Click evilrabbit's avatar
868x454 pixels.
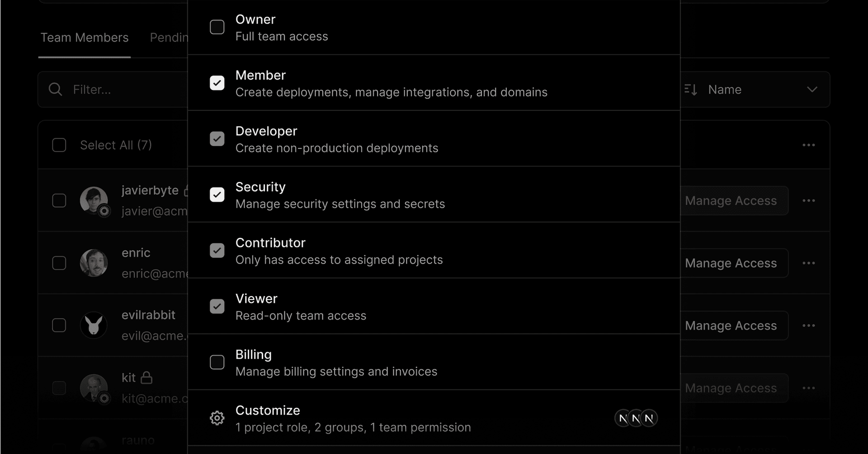click(x=94, y=325)
